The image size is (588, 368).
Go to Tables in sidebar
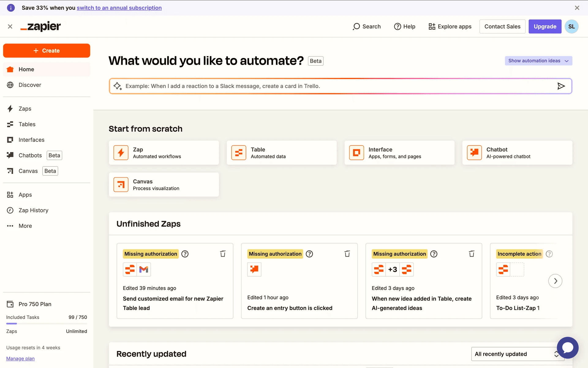click(x=27, y=124)
